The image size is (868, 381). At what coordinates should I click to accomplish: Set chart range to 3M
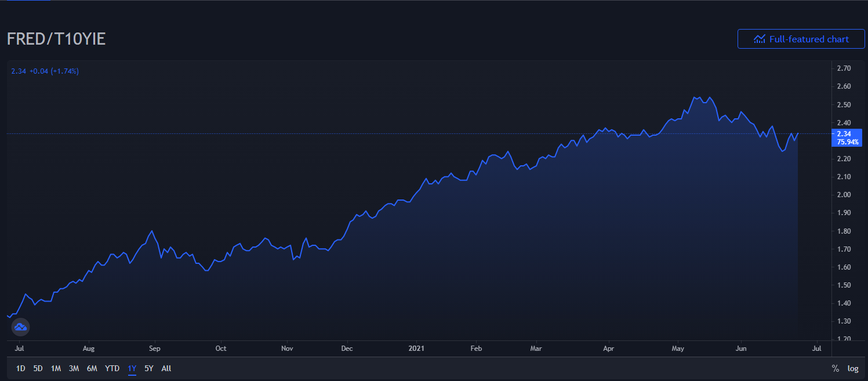(x=74, y=368)
